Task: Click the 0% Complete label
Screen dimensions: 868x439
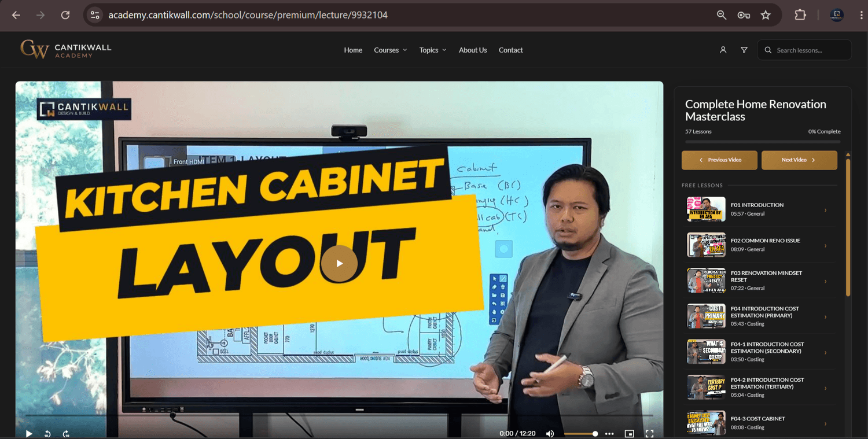Action: click(x=825, y=131)
